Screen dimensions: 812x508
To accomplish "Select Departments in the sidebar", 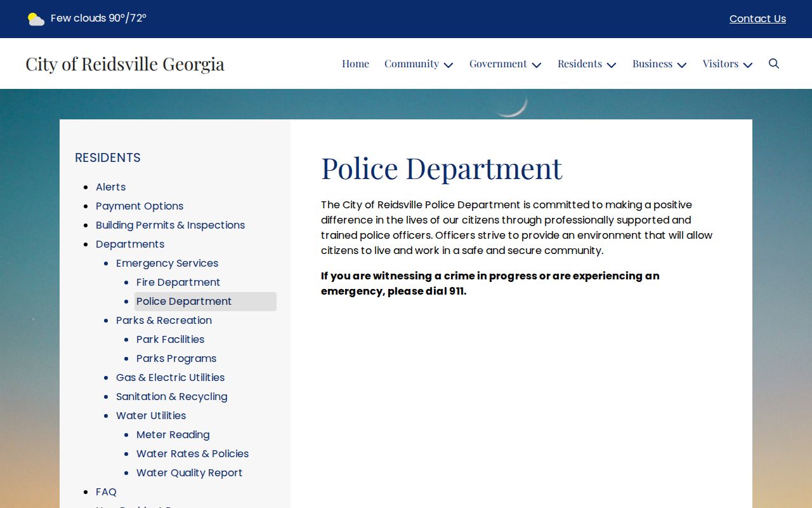I will 130,244.
